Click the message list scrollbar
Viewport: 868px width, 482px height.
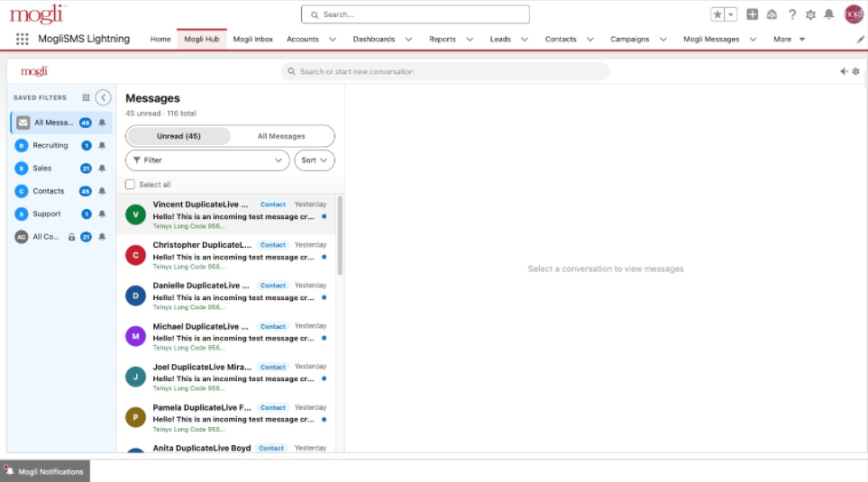[x=340, y=235]
